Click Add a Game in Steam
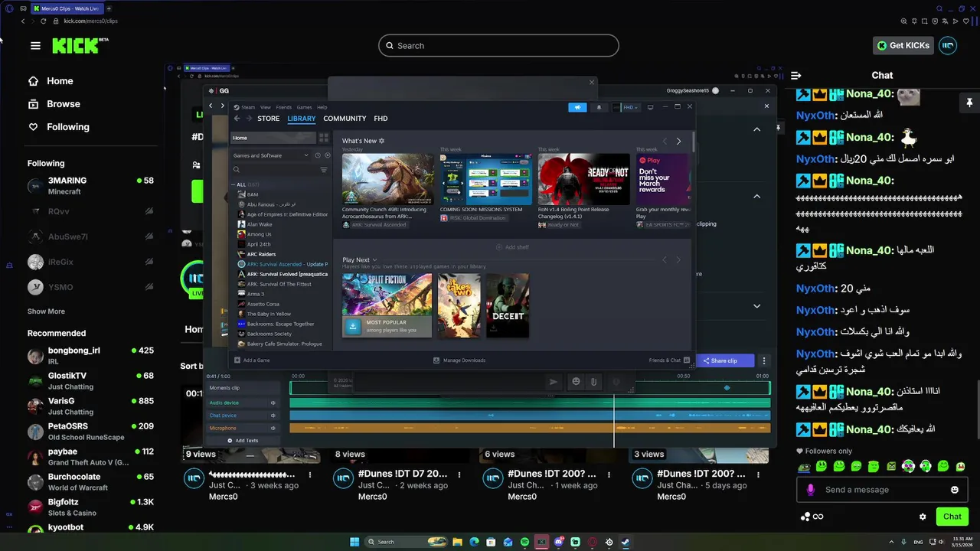 point(252,360)
